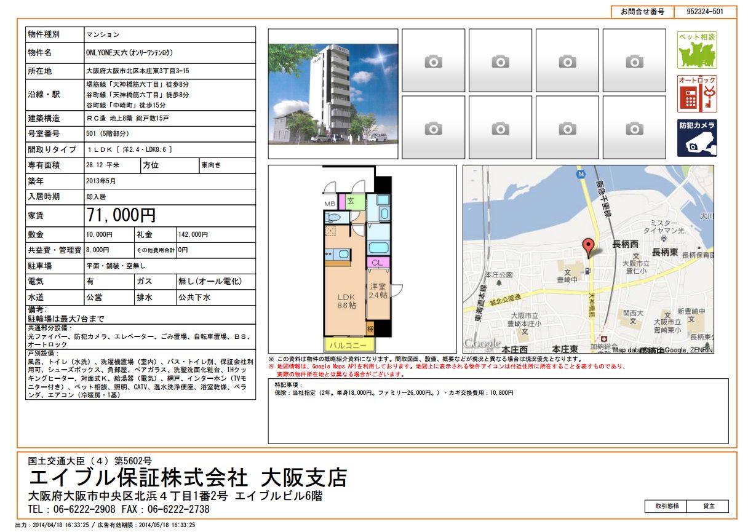The height and width of the screenshot is (532, 756).
Task: Click layout type １ＬＤＫ [洋2.4・LDK8.6]
Action: (129, 149)
